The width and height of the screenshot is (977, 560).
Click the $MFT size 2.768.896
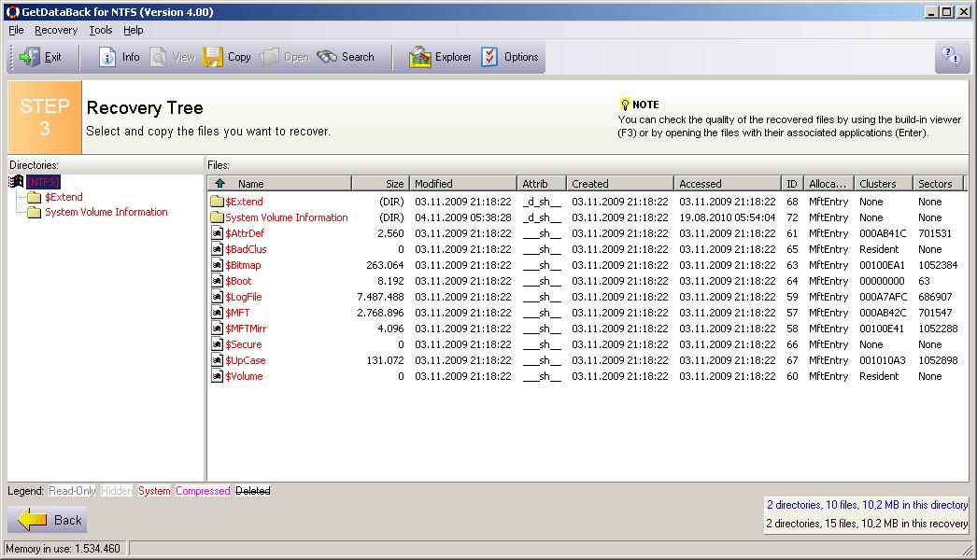tap(380, 313)
